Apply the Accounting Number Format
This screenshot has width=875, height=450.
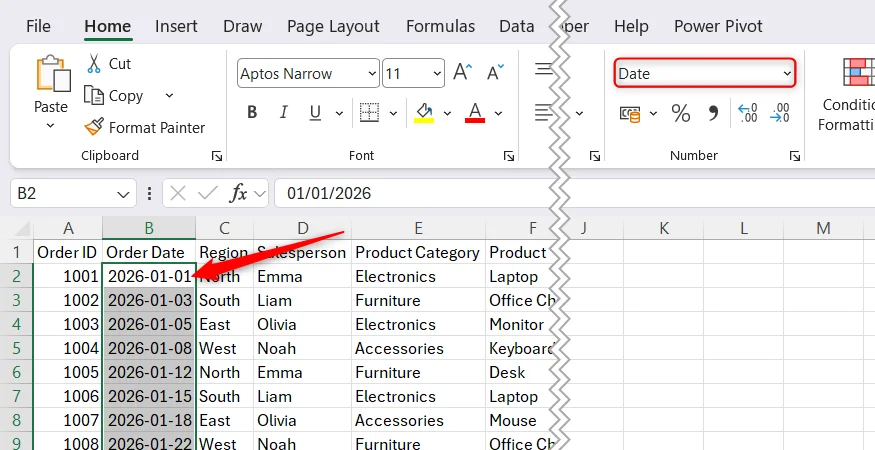(630, 114)
